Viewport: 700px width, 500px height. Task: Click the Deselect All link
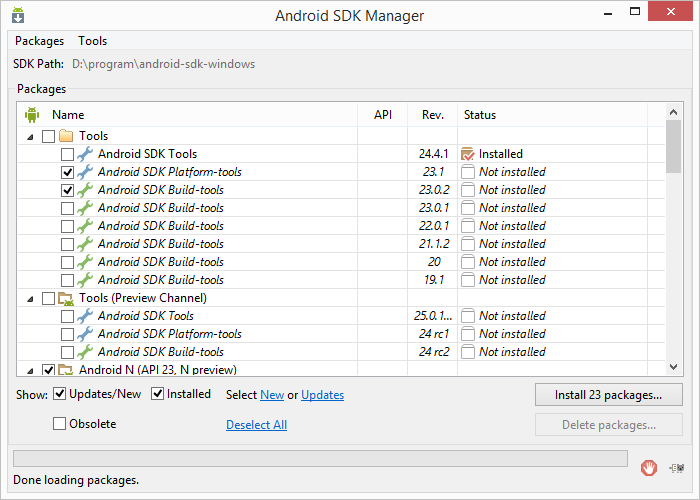coord(256,425)
